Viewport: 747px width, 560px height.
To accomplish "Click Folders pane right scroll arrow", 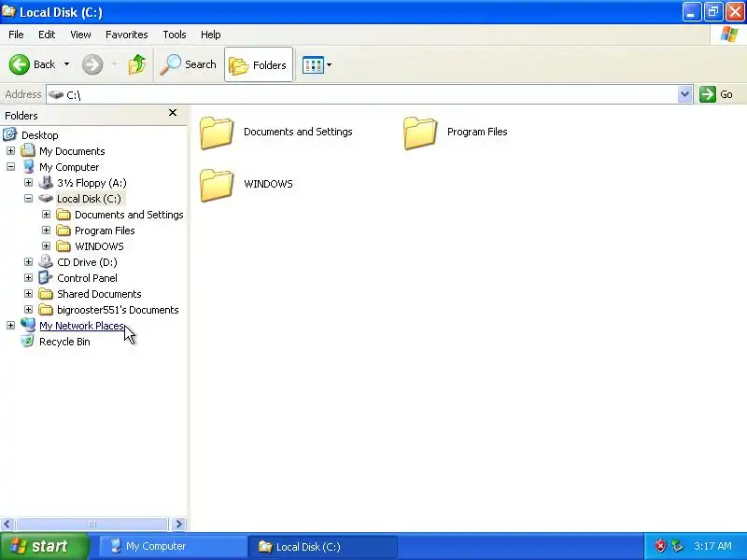I will tap(178, 525).
